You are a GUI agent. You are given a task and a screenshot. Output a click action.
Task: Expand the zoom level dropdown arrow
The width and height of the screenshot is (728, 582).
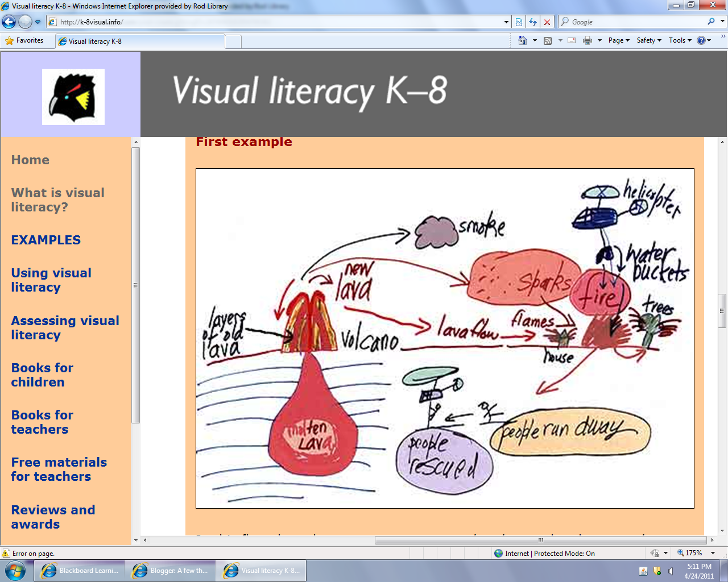click(x=713, y=553)
